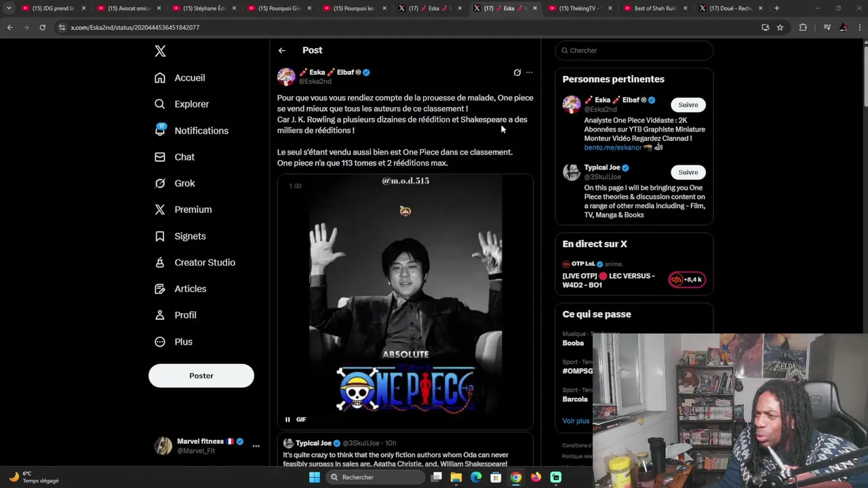This screenshot has height=488, width=868.
Task: Open Task View on taskbar
Action: click(437, 477)
